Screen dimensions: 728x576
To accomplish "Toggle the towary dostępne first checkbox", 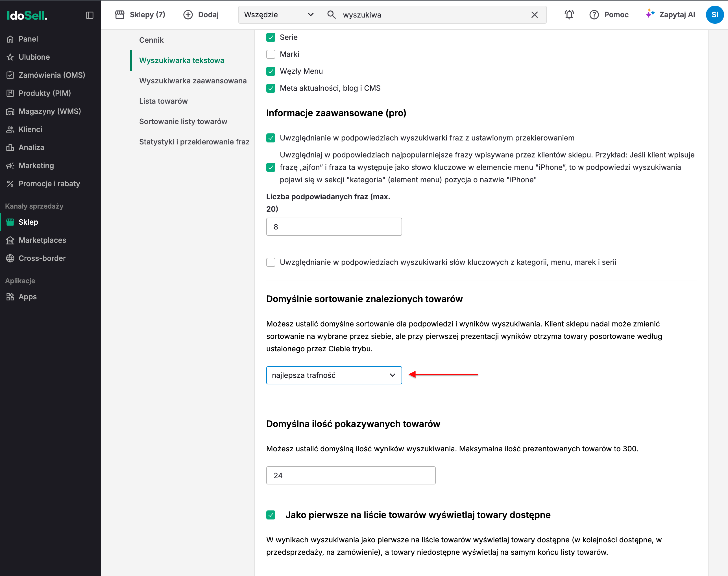I will [x=271, y=515].
